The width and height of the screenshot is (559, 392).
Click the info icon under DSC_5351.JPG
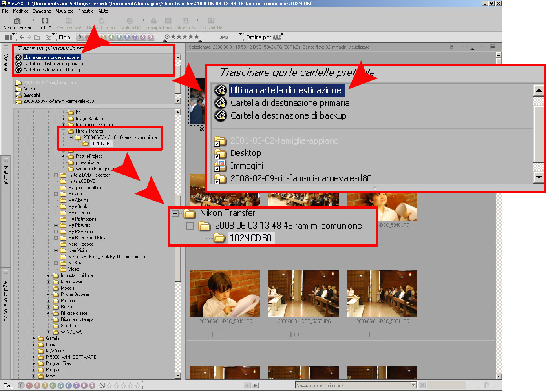[x=369, y=335]
